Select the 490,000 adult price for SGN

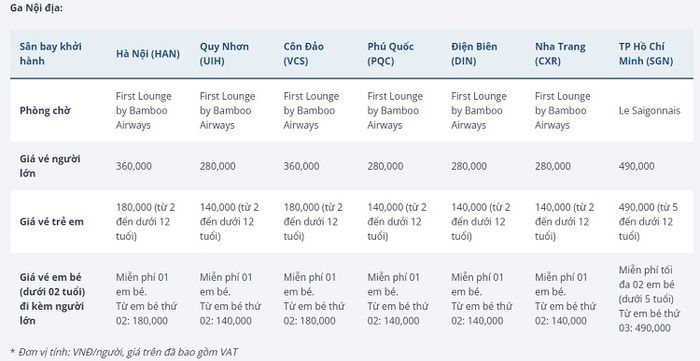tap(637, 166)
